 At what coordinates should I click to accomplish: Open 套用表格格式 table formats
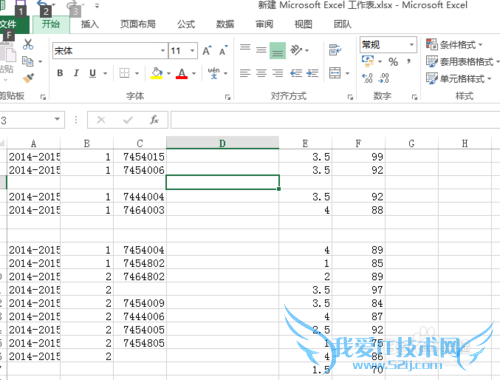click(463, 61)
